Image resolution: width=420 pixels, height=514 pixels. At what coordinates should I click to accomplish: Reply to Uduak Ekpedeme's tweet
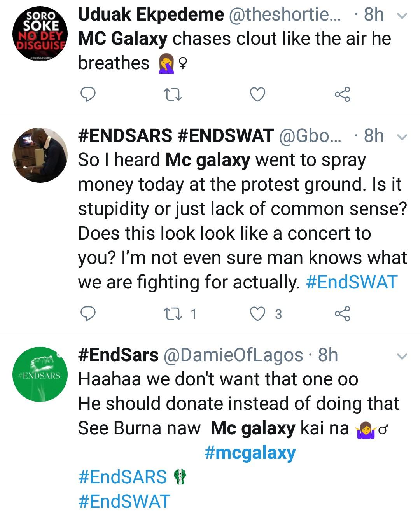(x=88, y=94)
